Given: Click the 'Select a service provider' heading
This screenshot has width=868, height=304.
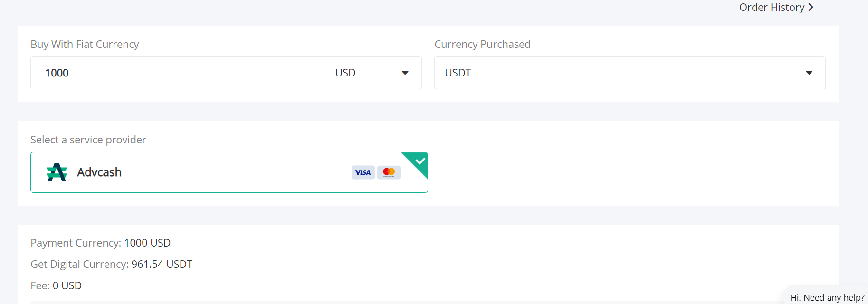Looking at the screenshot, I should click(x=88, y=140).
